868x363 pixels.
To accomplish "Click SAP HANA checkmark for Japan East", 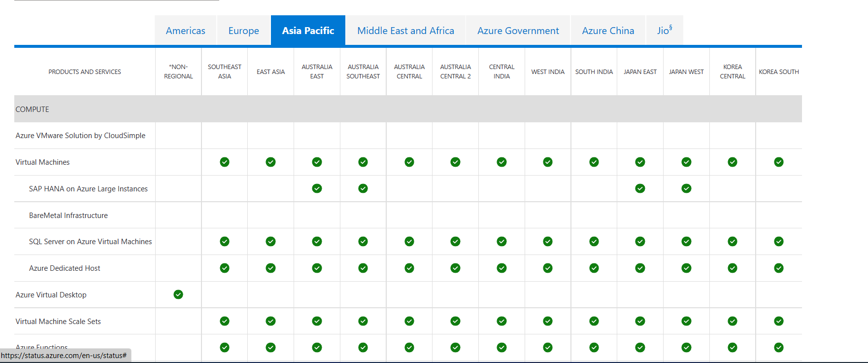I will point(640,188).
